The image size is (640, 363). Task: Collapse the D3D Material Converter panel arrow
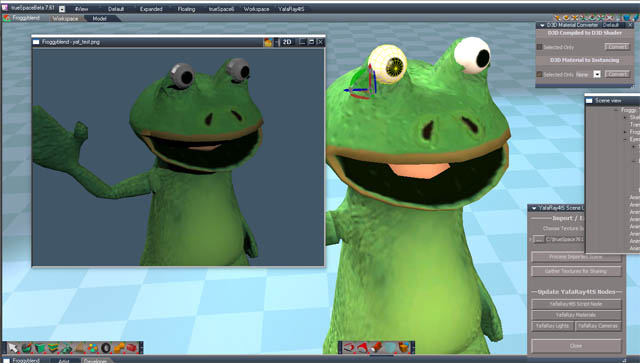542,25
